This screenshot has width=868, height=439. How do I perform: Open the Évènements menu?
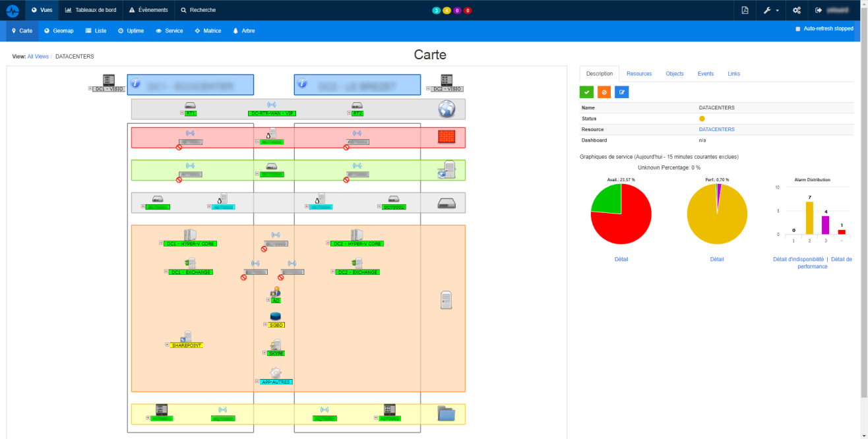[x=148, y=10]
